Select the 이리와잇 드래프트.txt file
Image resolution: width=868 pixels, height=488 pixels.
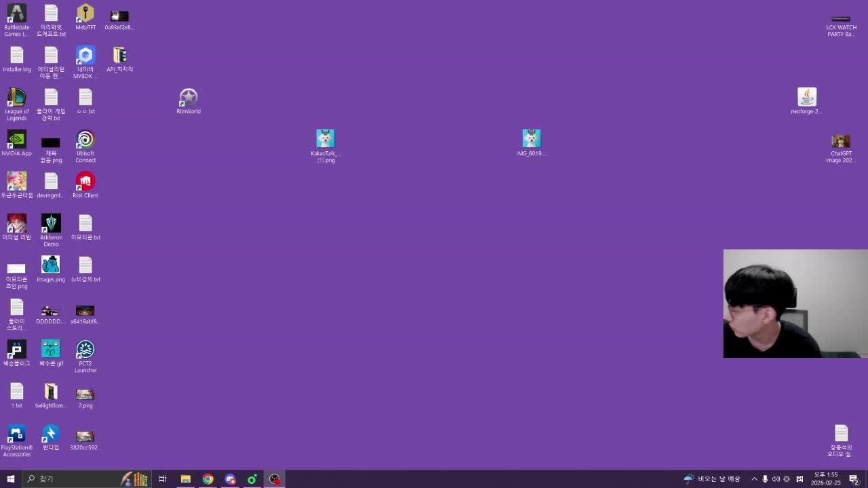click(51, 20)
